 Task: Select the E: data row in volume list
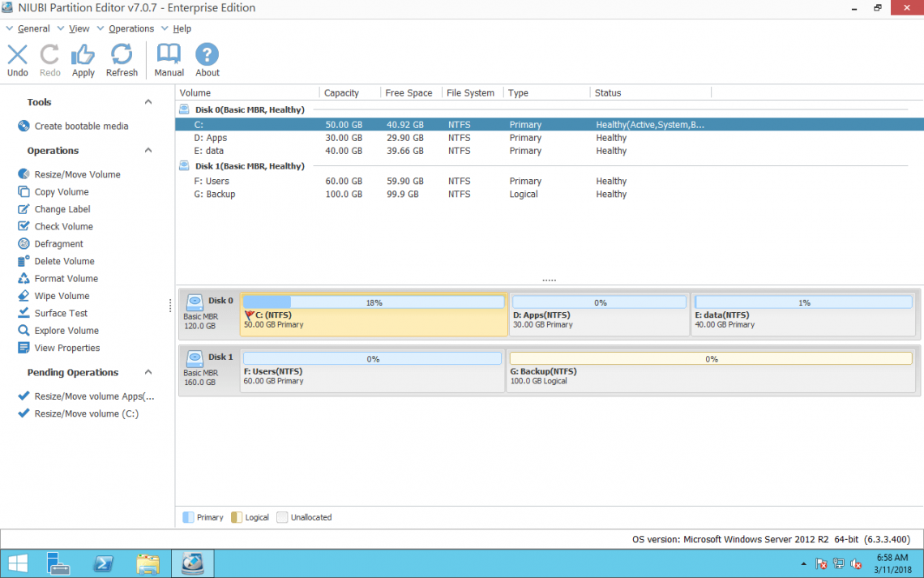pyautogui.click(x=209, y=151)
